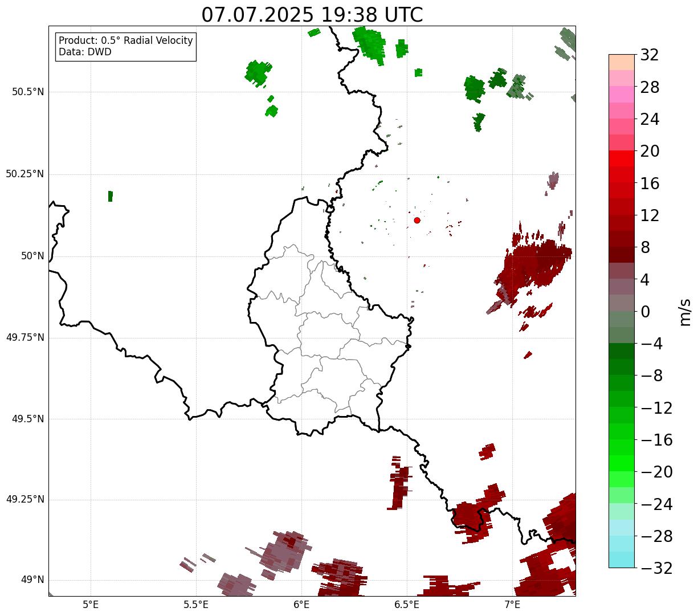Click the colorbar tick label −20

(656, 472)
